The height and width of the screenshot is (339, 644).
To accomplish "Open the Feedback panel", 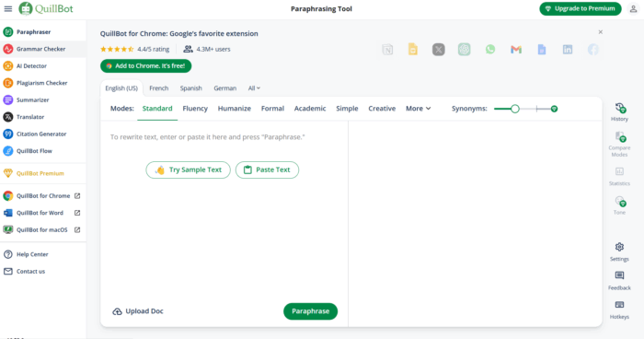I will pos(619,281).
